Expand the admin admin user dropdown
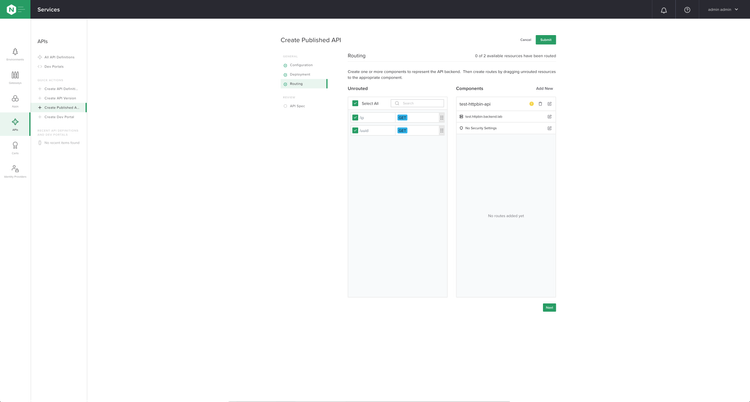Viewport: 750px width, 402px height. click(x=723, y=10)
